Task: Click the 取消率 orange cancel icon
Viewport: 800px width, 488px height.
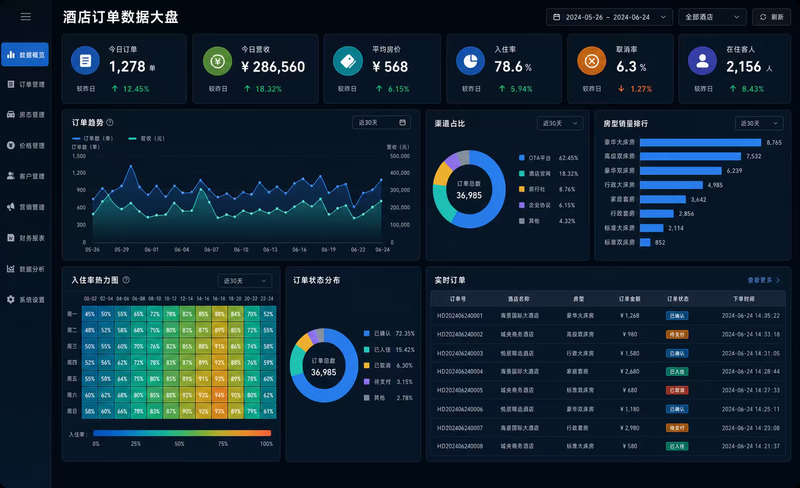Action: [x=591, y=61]
